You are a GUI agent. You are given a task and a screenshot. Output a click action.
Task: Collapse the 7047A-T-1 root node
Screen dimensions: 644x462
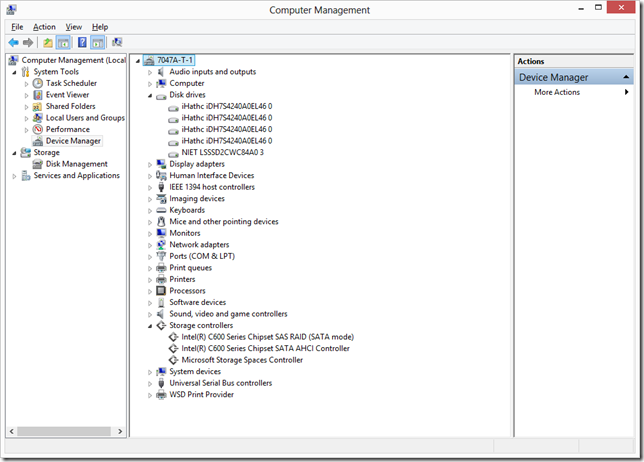click(x=138, y=61)
